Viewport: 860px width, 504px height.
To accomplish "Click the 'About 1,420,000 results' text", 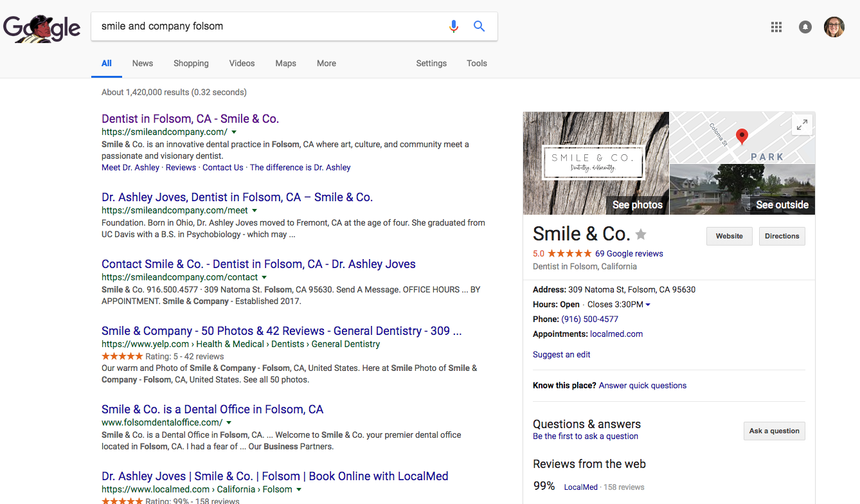I will pos(174,93).
